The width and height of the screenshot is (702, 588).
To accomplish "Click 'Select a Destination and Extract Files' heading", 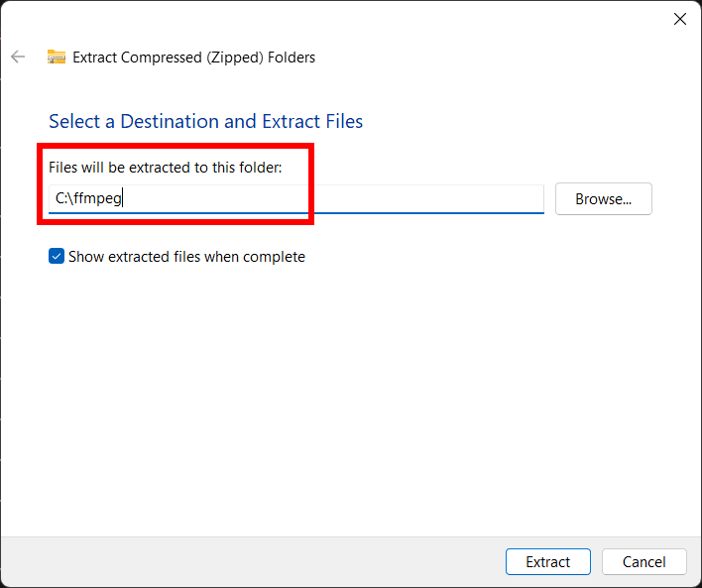I will (x=205, y=121).
